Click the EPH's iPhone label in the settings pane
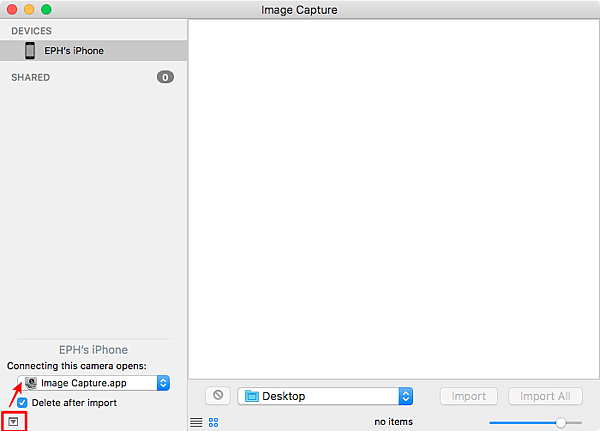Viewport: 600px width, 431px height. [x=93, y=350]
